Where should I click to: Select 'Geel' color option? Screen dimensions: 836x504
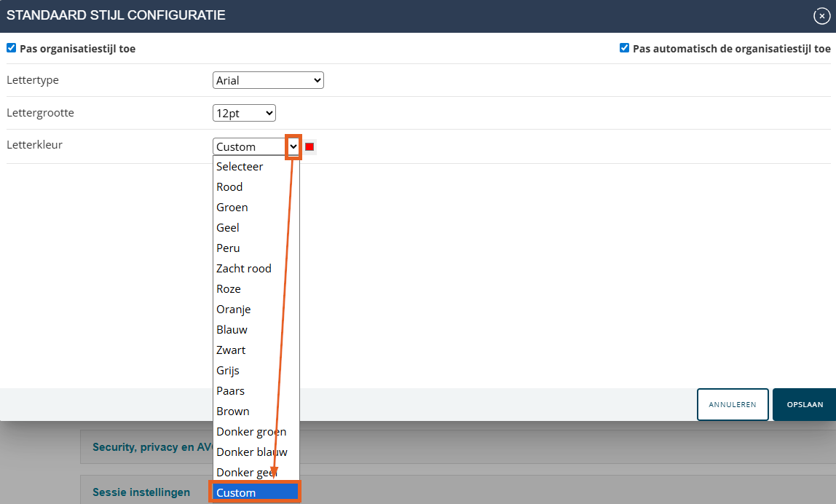coord(256,228)
